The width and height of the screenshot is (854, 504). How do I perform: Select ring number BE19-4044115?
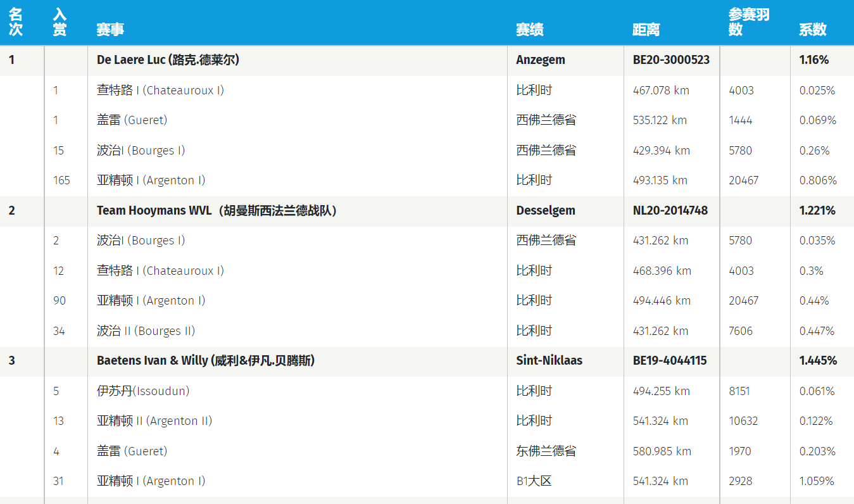click(x=670, y=361)
